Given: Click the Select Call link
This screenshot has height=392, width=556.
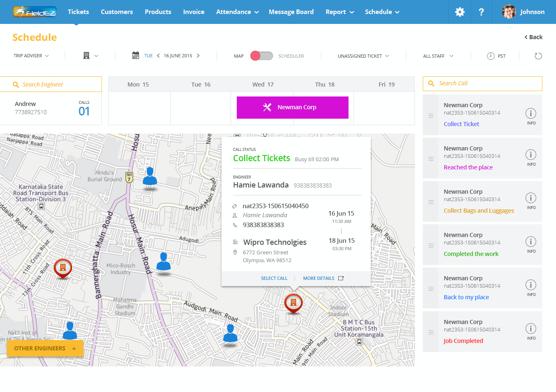Looking at the screenshot, I should tap(274, 278).
